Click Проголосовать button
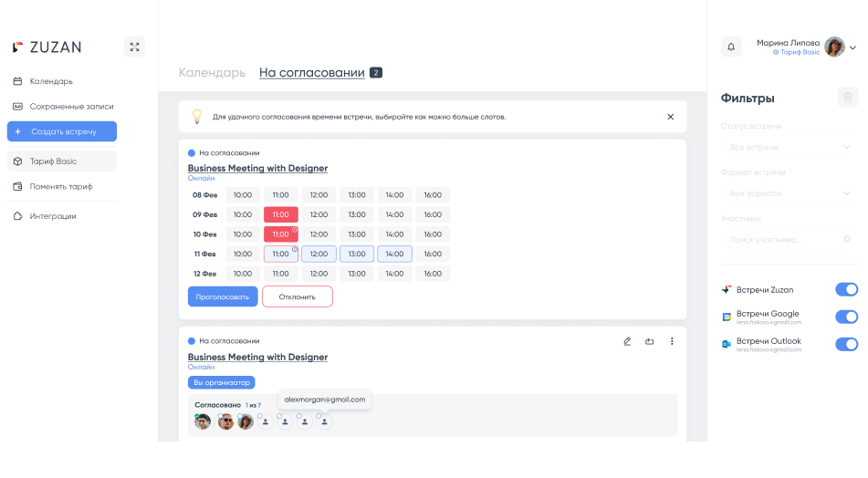The height and width of the screenshot is (478, 868). tap(223, 296)
